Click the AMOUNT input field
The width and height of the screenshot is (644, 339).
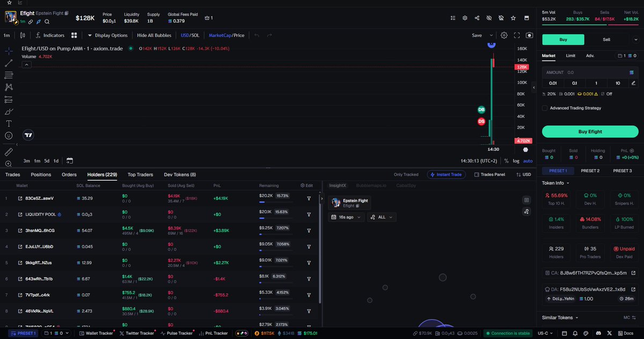pos(590,72)
